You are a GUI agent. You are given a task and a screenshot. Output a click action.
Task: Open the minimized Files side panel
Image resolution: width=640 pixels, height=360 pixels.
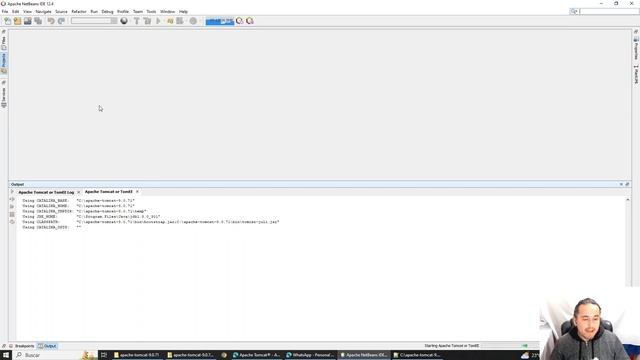(4, 43)
